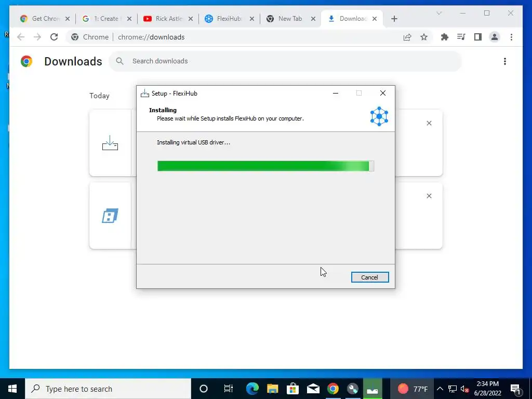
Task: Click the muted volume tray icon
Action: pos(464,389)
